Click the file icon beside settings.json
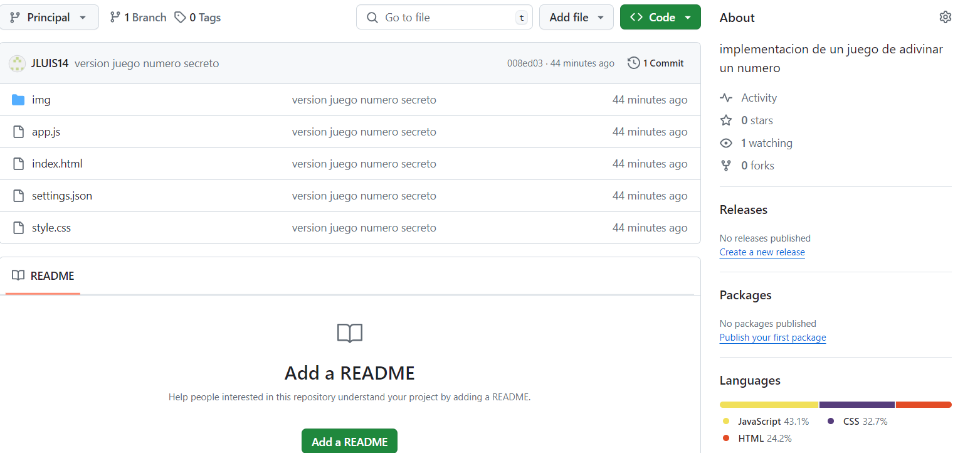Image resolution: width=980 pixels, height=453 pixels. click(x=19, y=196)
